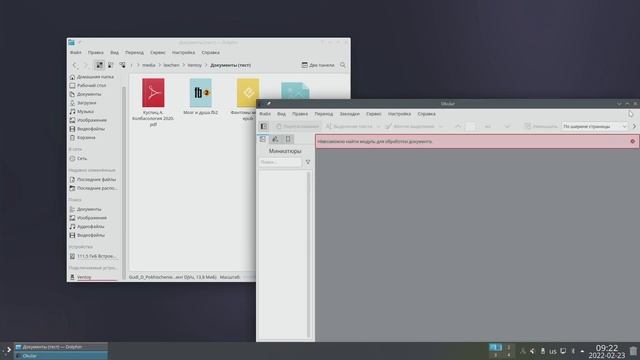Image resolution: width=640 pixels, height=360 pixels.
Task: Open trash icon on taskbar
Action: click(x=633, y=351)
